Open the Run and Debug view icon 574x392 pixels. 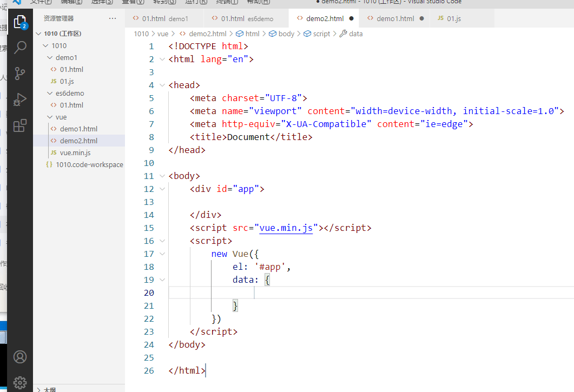point(20,99)
